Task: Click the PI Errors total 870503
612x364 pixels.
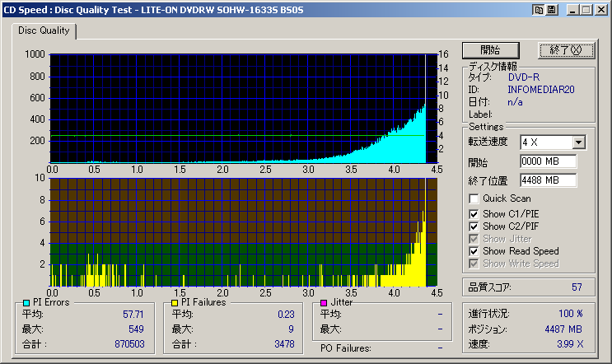Action: (129, 344)
